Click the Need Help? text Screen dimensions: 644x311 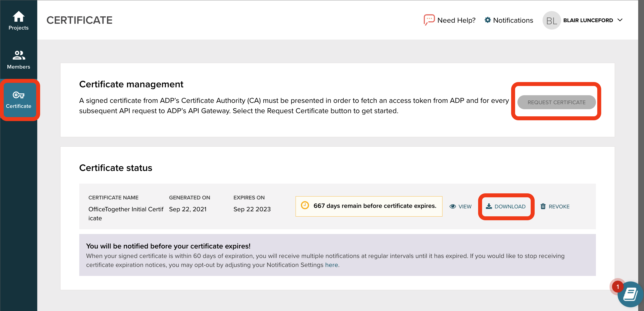click(x=456, y=20)
